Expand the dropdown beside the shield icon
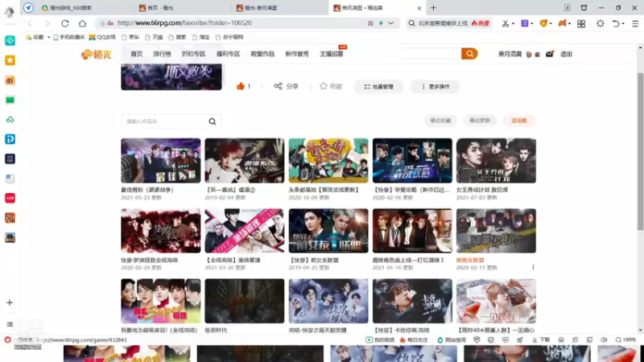644x362 pixels. coord(551,24)
